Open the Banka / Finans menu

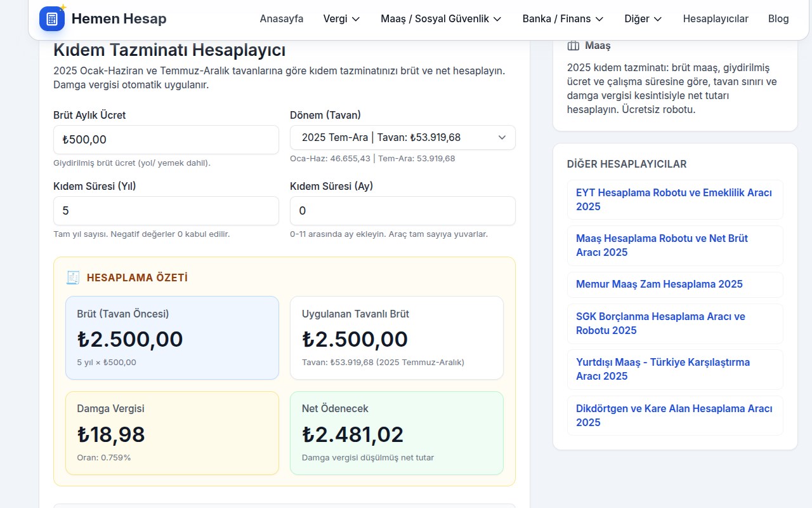(563, 19)
